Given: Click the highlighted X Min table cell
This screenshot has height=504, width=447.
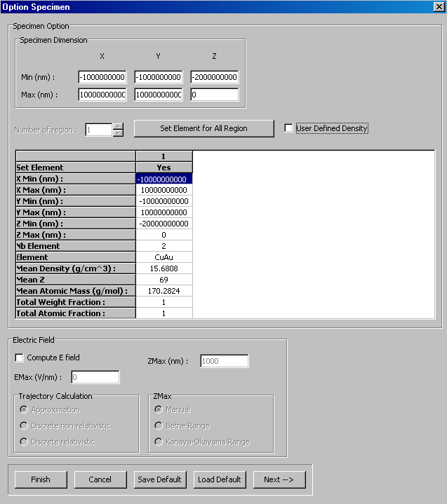Looking at the screenshot, I should [x=164, y=179].
